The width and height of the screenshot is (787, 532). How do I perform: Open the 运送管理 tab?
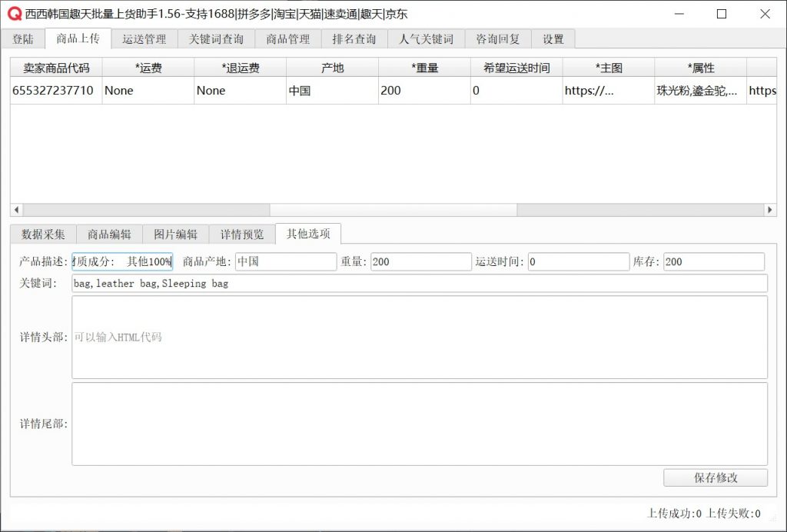144,39
